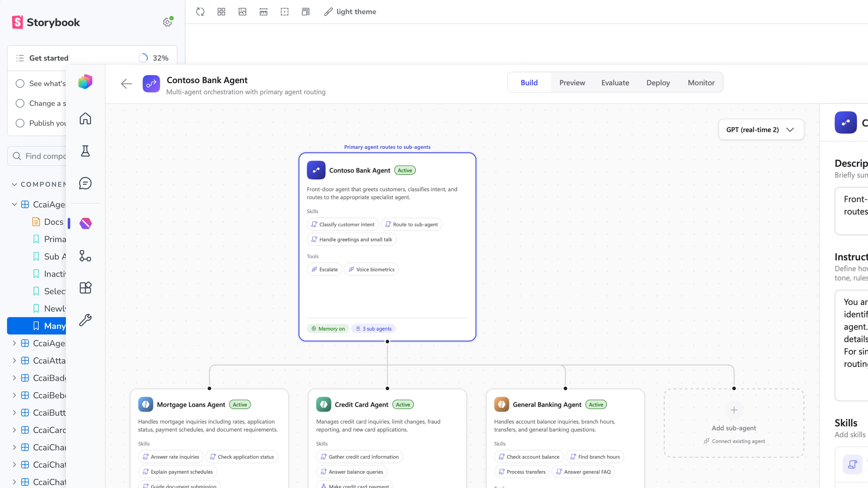Select the Sub A story tree item
Screen dimensions: 868x488
pos(49,256)
